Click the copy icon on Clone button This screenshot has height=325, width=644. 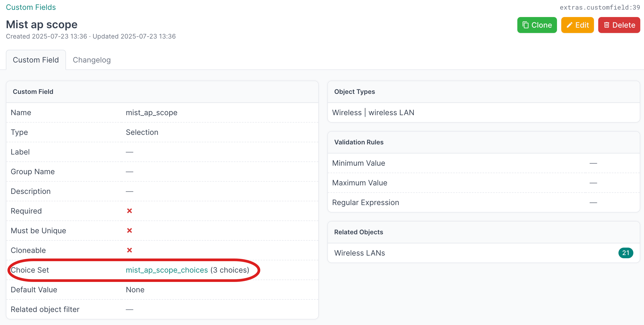click(x=525, y=25)
